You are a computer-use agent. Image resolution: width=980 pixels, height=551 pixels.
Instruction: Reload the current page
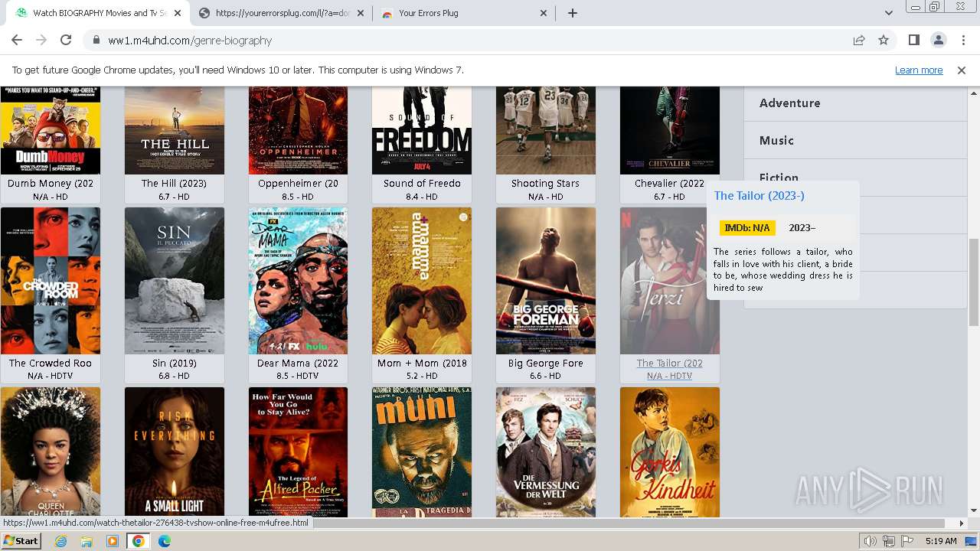66,41
